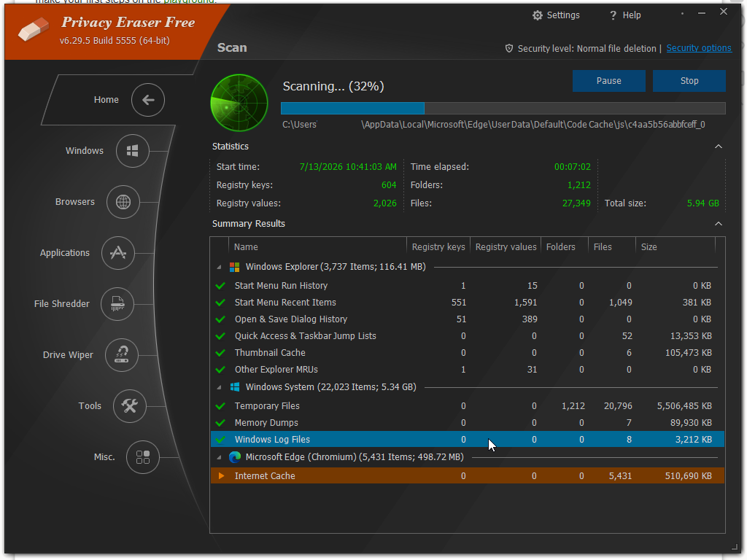747x560 pixels.
Task: Click the Settings gear icon
Action: coord(538,15)
